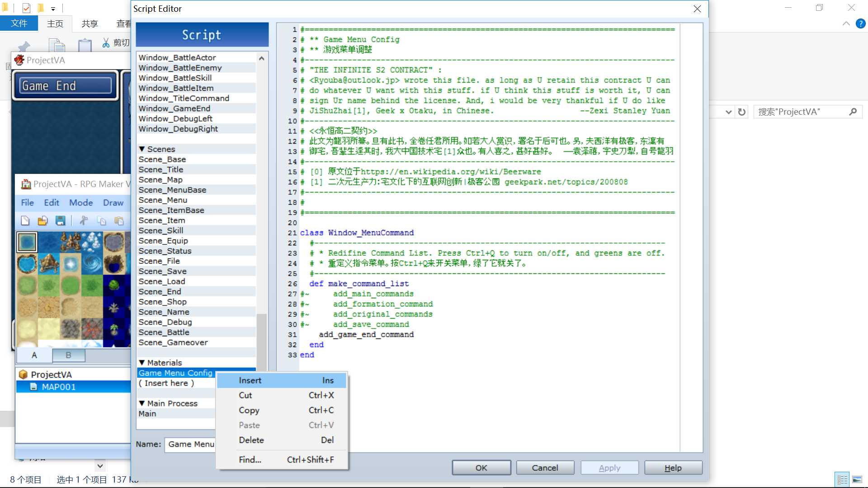Click the Explorer refresh icon
868x488 pixels.
tap(741, 112)
